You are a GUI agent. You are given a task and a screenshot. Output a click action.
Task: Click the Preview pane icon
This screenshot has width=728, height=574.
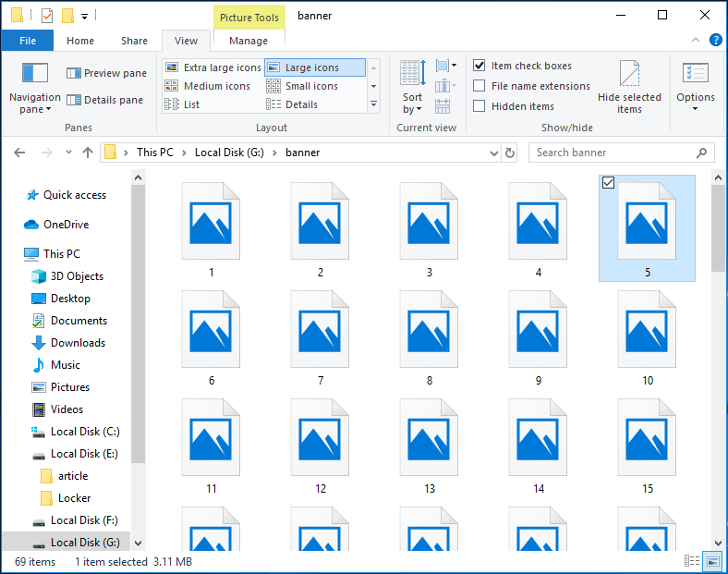(x=73, y=73)
